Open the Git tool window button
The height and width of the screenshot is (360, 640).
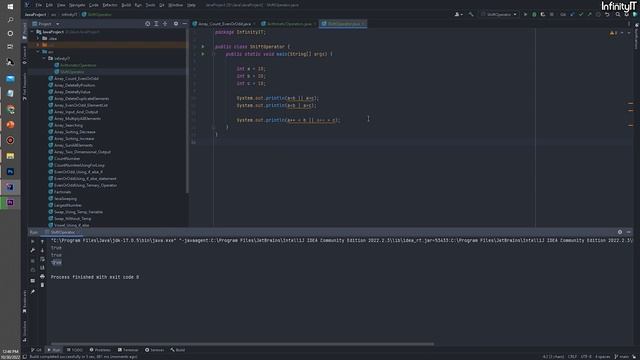[x=36, y=350]
